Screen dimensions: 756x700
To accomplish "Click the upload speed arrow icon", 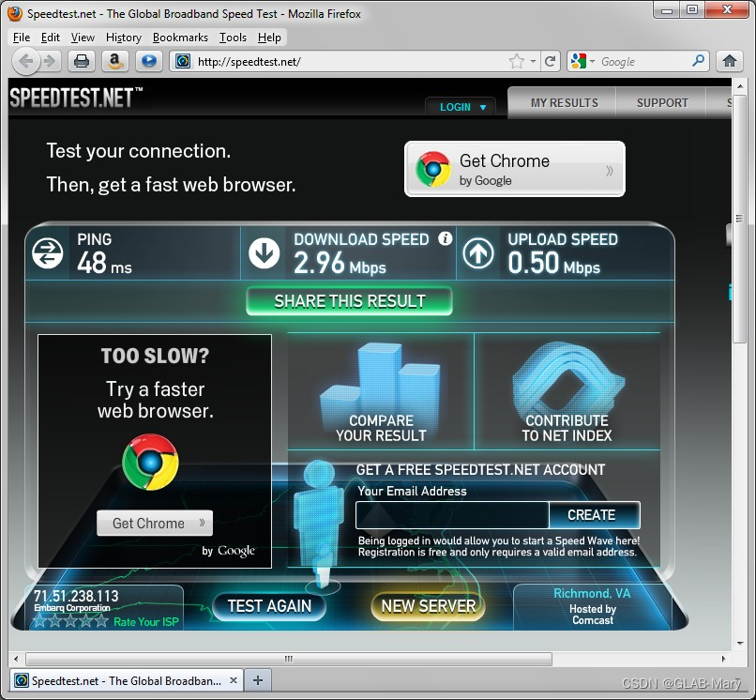I will click(477, 253).
